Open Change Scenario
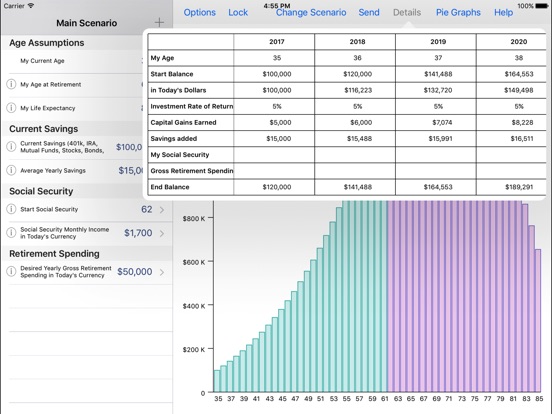 pos(311,13)
